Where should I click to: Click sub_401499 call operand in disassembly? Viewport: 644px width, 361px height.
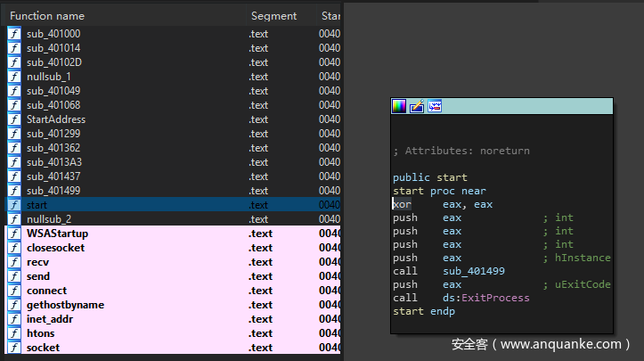474,271
